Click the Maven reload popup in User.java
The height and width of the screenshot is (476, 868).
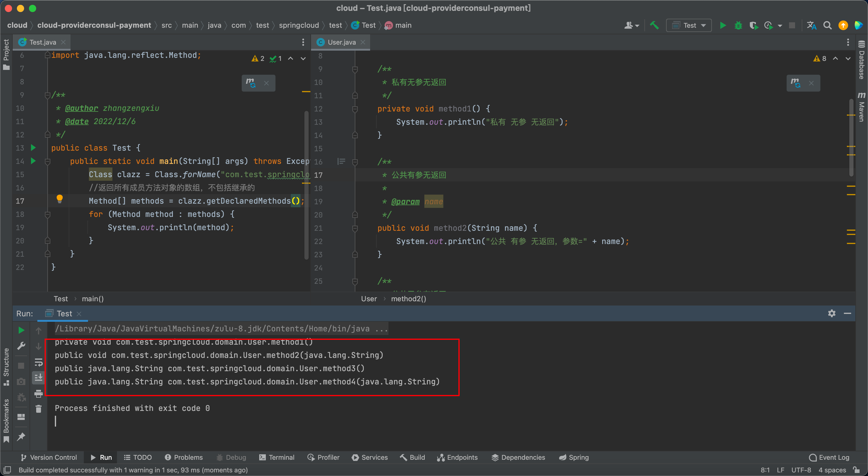pos(796,83)
